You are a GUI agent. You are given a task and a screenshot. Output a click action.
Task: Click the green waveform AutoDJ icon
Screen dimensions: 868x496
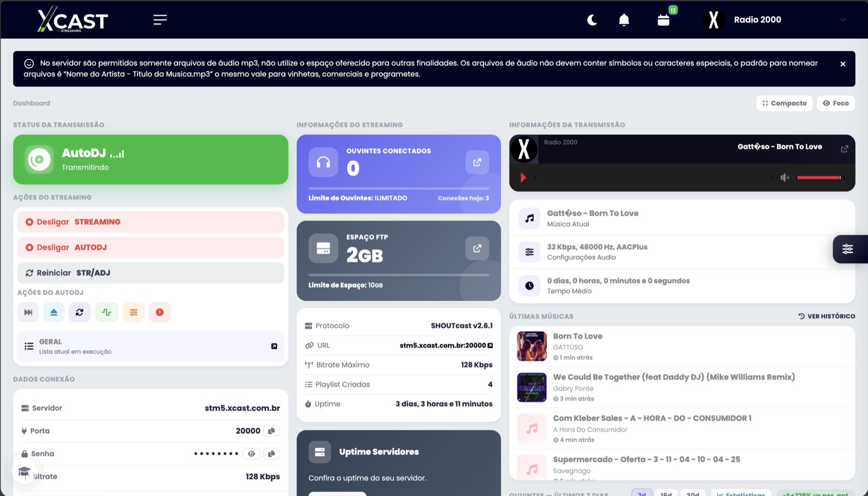(x=106, y=312)
